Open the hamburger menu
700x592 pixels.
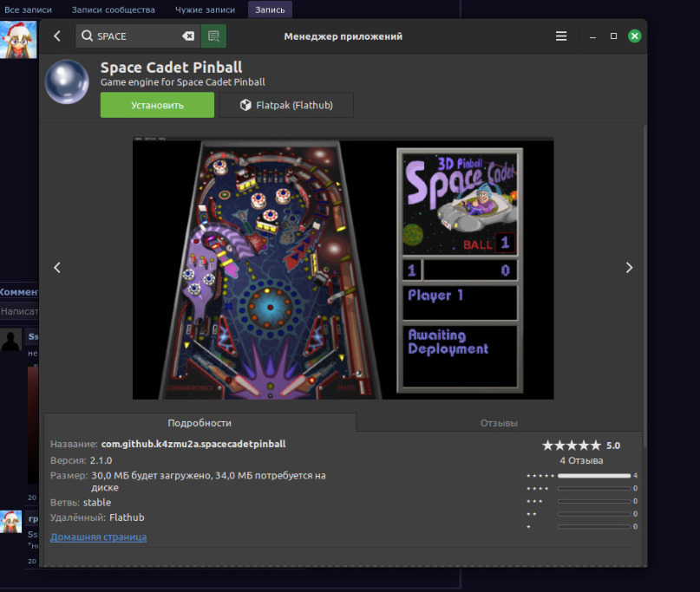[x=561, y=36]
